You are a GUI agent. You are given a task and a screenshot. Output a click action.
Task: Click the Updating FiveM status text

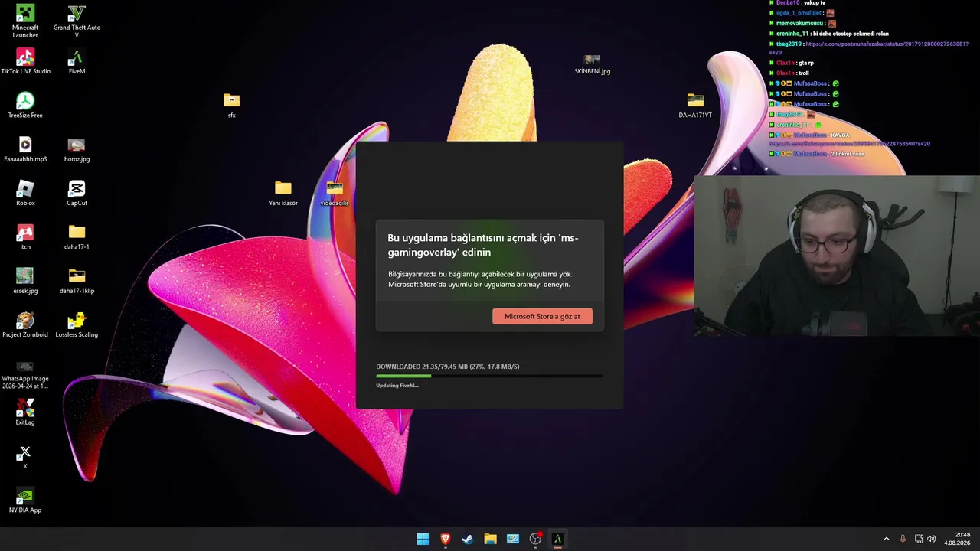(397, 386)
